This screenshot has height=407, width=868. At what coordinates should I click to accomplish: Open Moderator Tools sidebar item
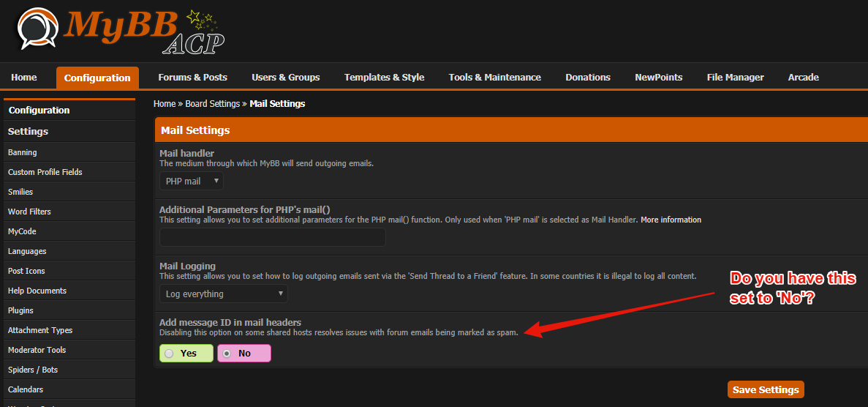(x=69, y=350)
